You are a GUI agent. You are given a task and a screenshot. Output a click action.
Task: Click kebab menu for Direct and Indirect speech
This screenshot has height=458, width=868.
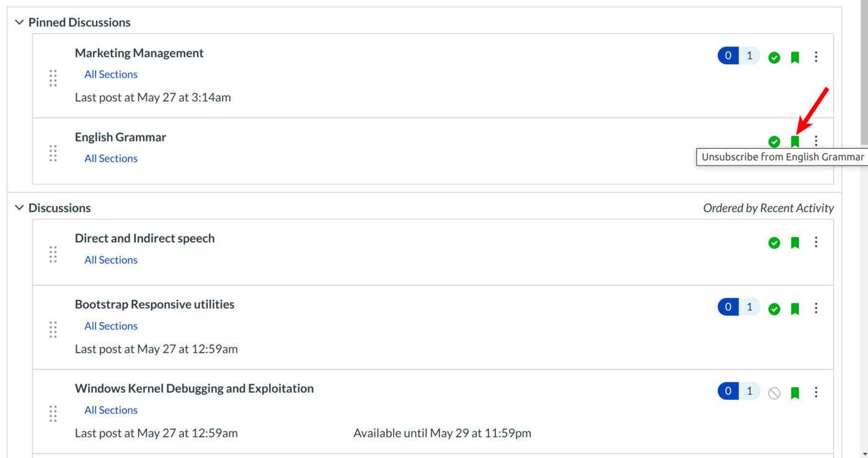click(816, 242)
